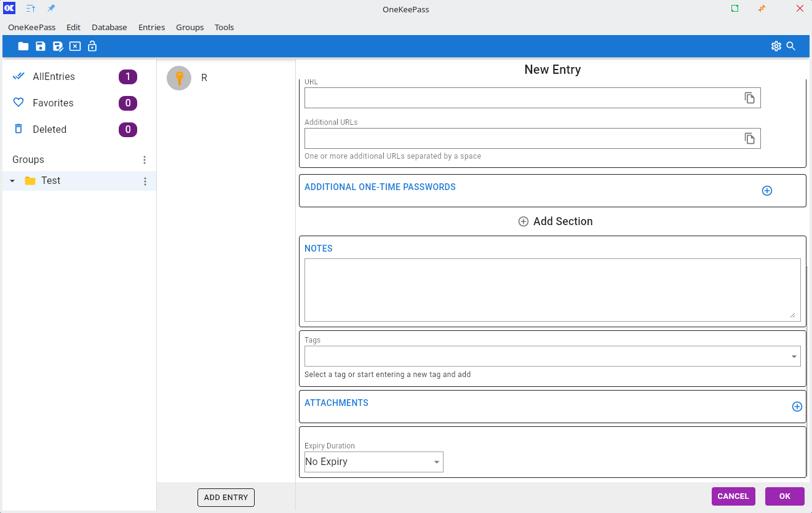Add an attachment with the plus icon
Screen dimensions: 812x513
[x=797, y=407]
